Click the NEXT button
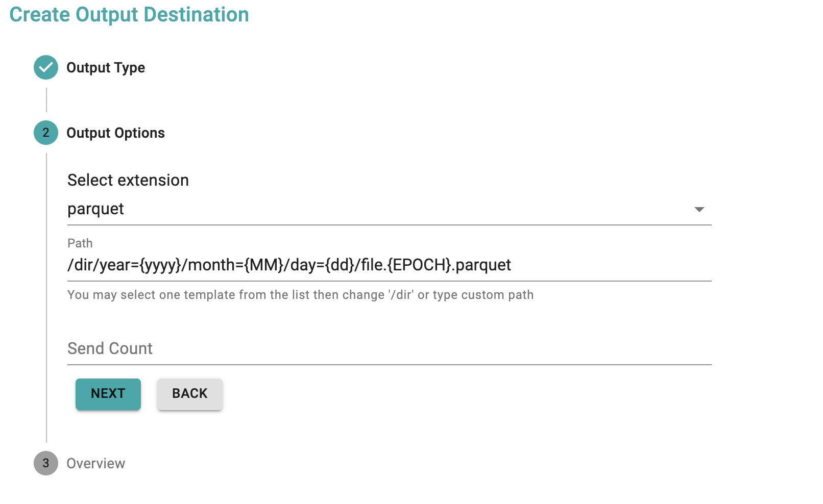 tap(108, 394)
